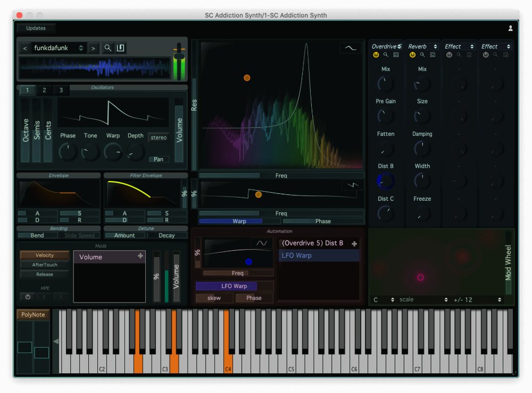532x393 pixels.
Task: Click the Overdrive expand square icon
Action: (396, 55)
